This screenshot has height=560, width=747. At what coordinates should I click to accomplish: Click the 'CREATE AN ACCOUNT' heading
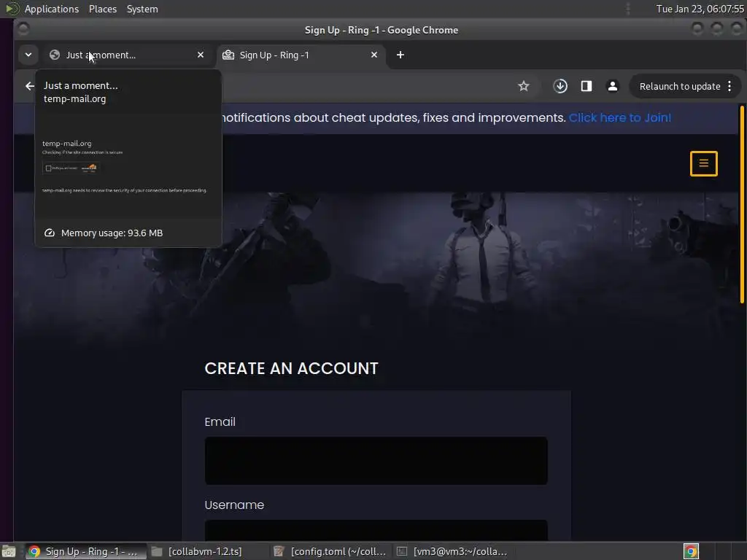[291, 368]
